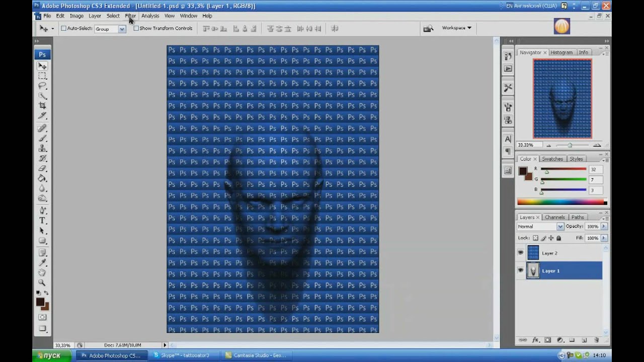Screen dimensions: 644x362
Task: Toggle lock transparent pixels
Action: [x=535, y=238]
